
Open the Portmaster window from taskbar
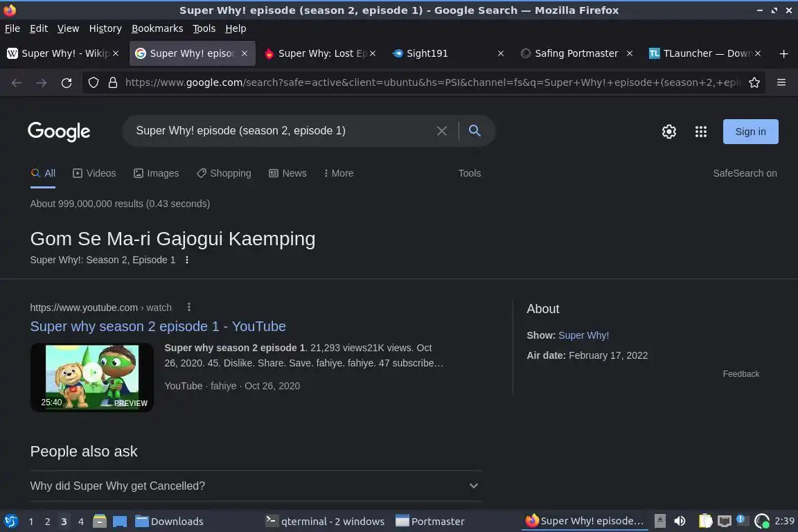(x=430, y=521)
